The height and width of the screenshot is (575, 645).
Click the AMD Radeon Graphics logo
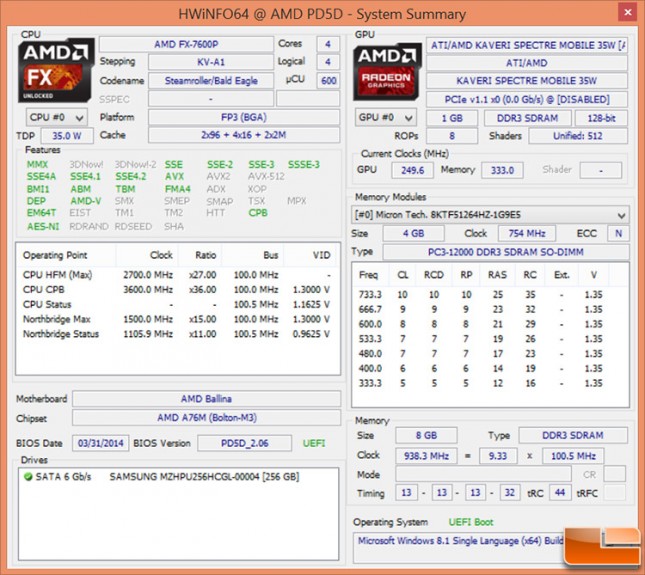387,72
